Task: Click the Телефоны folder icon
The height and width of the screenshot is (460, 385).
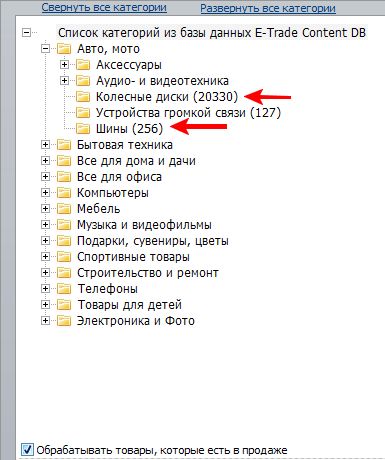Action: pos(64,289)
